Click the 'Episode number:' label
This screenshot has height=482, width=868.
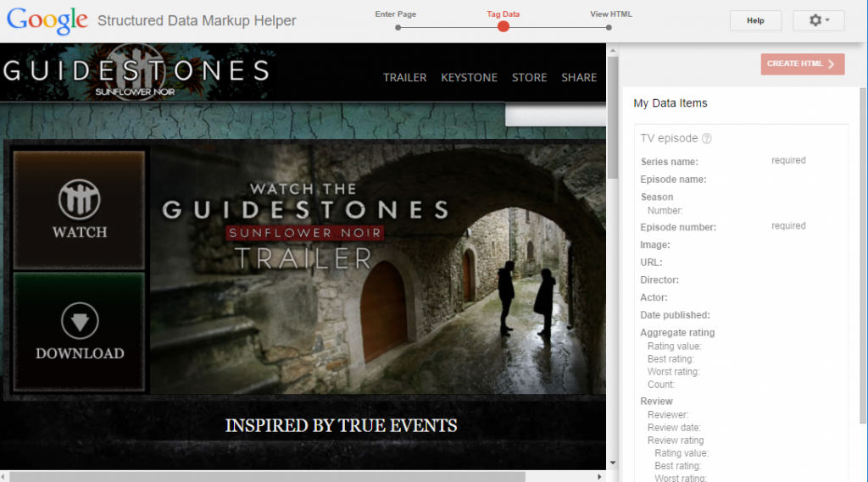[678, 227]
